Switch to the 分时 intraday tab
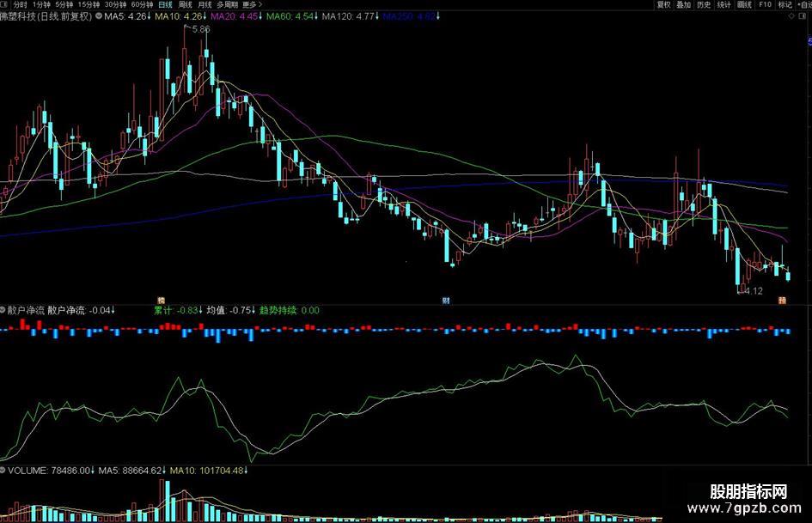The width and height of the screenshot is (812, 523). pyautogui.click(x=21, y=4)
